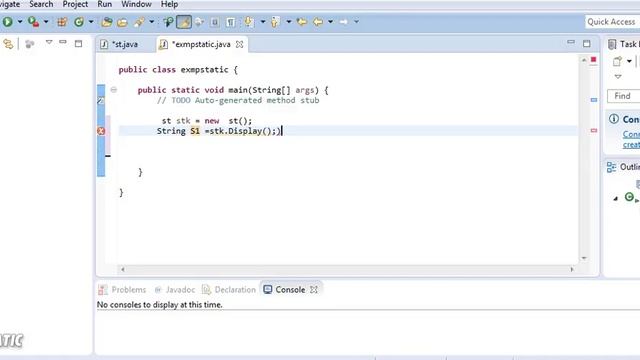Viewport: 640px width, 360px height.
Task: Open the Search menu
Action: [x=41, y=4]
